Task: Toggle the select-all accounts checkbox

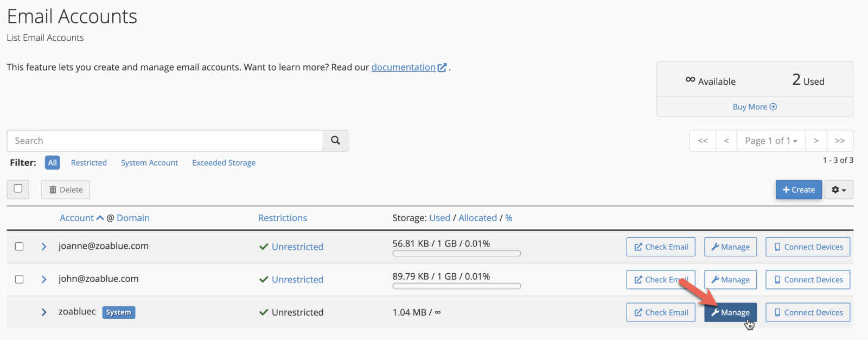Action: (18, 188)
